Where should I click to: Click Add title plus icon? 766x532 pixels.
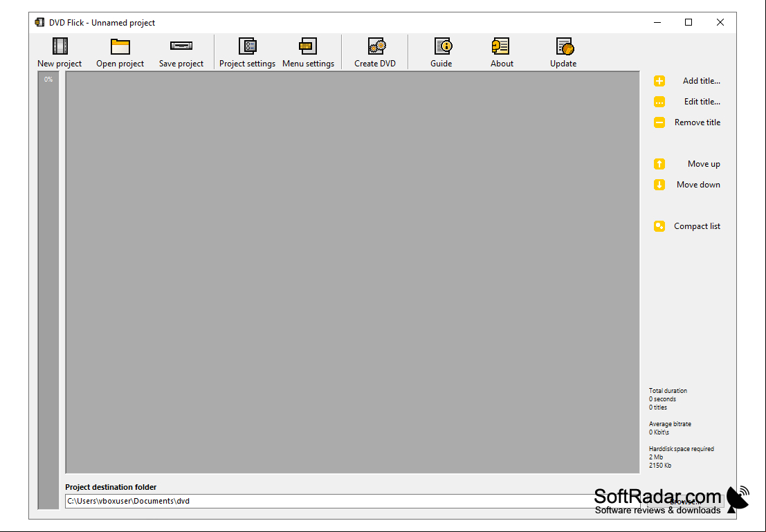pyautogui.click(x=659, y=81)
